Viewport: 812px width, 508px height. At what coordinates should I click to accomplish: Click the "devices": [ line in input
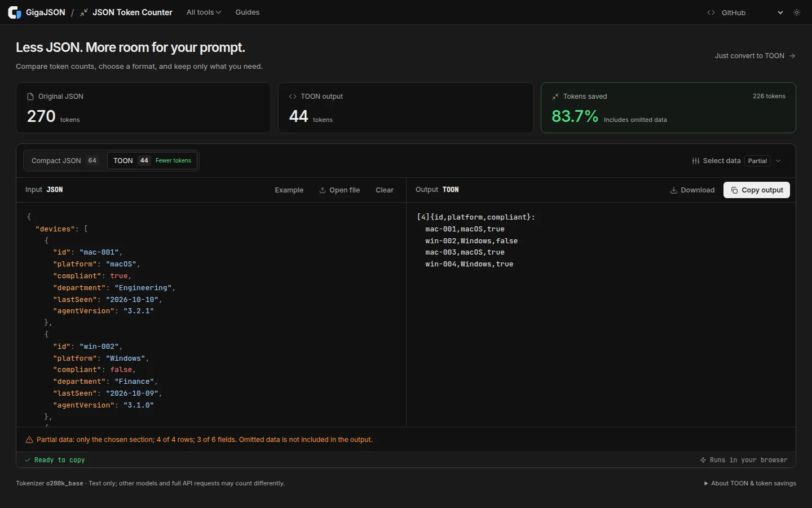coord(61,229)
